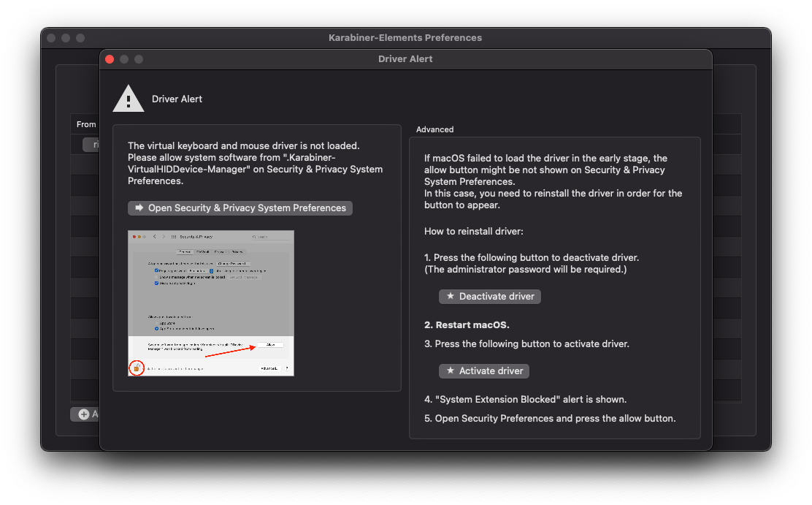Click the 'How to reinstall driver:' text

473,231
